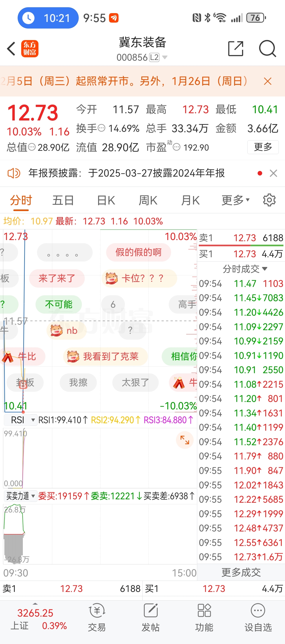285x644 pixels.
Task: Tap the bottom 卖1 12.73 6188 quote
Action: (71, 589)
